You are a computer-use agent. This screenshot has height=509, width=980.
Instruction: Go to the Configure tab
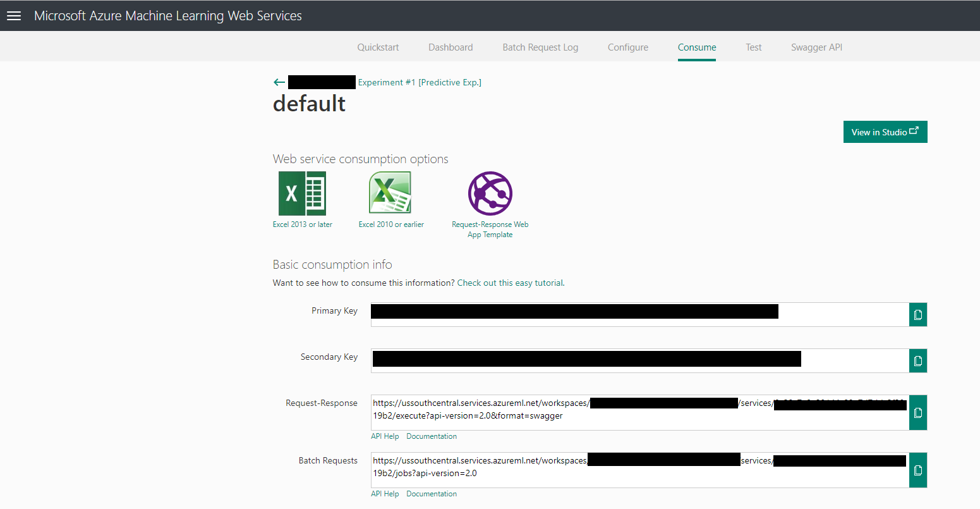coord(627,47)
